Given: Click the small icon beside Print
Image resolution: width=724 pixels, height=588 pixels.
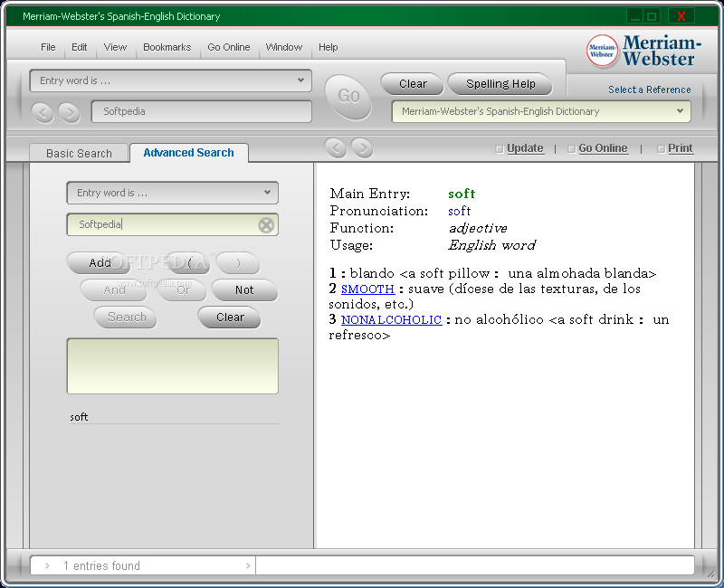Looking at the screenshot, I should click(x=661, y=148).
